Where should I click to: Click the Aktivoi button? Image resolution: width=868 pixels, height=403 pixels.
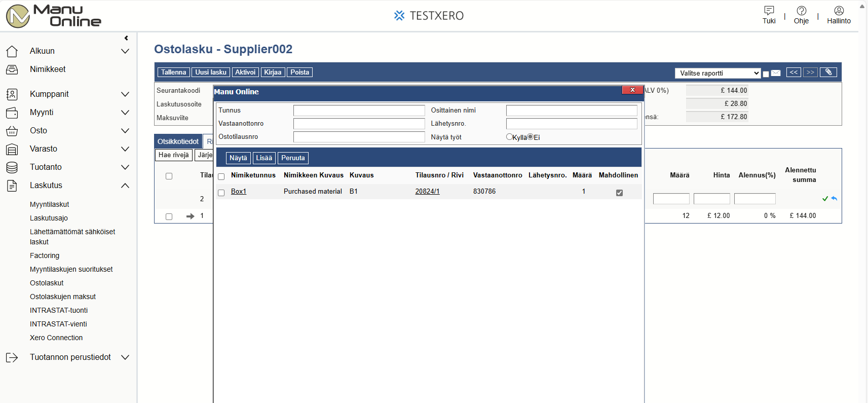(245, 72)
